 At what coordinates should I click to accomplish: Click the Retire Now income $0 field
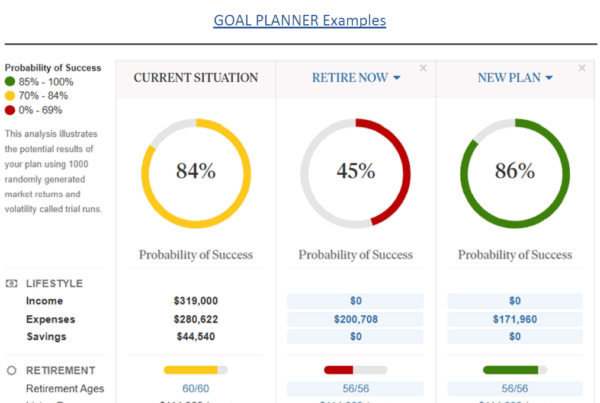point(355,301)
